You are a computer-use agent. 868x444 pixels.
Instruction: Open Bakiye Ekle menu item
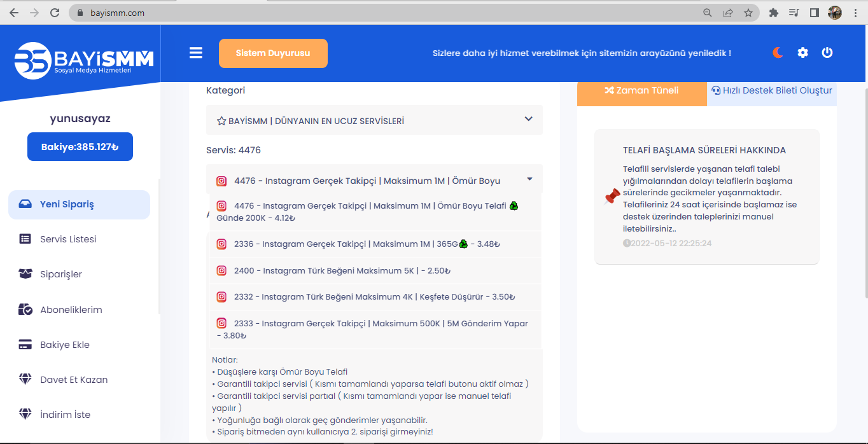(x=79, y=345)
